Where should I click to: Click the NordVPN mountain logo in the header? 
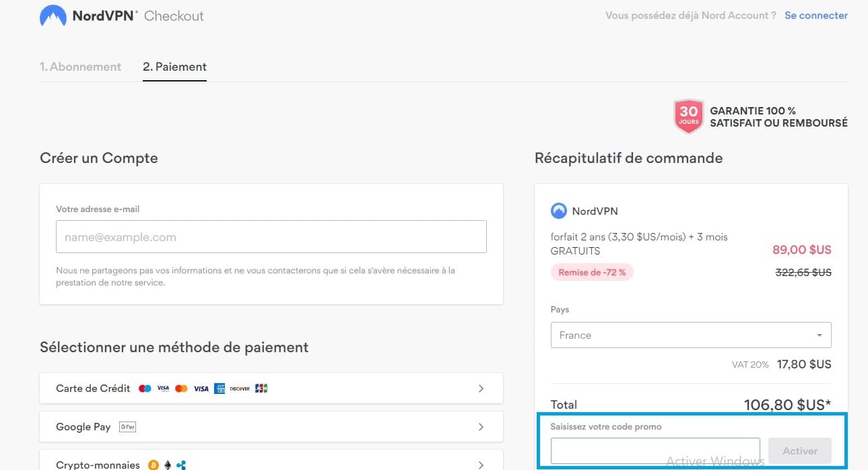53,15
